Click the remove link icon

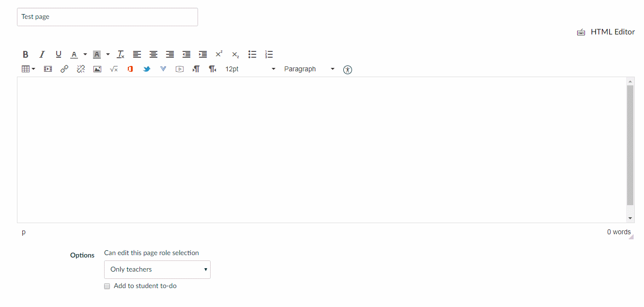81,69
